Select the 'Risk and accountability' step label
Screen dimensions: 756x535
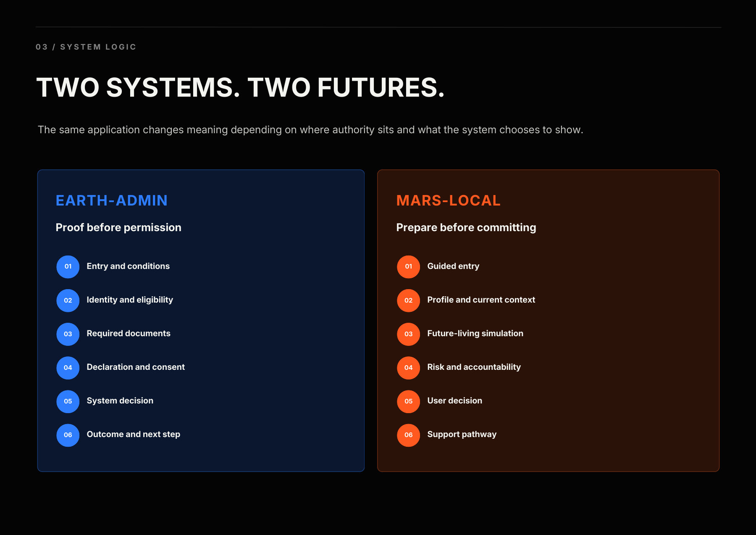tap(474, 367)
